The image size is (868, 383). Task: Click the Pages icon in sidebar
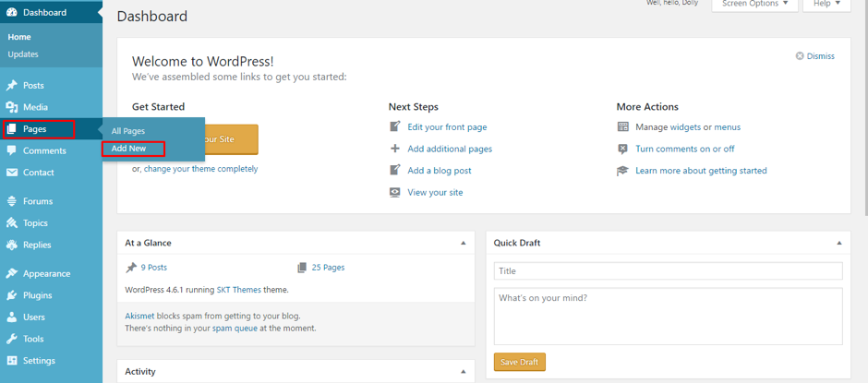tap(12, 129)
